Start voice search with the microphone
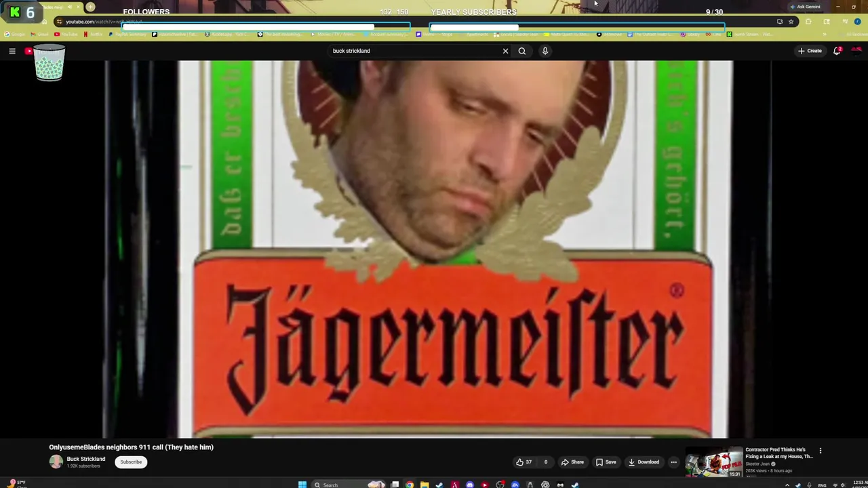The width and height of the screenshot is (868, 488). coord(545,51)
